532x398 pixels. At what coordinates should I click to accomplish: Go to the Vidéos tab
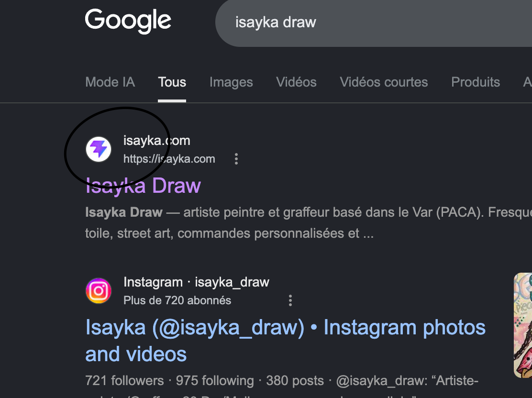coord(296,82)
